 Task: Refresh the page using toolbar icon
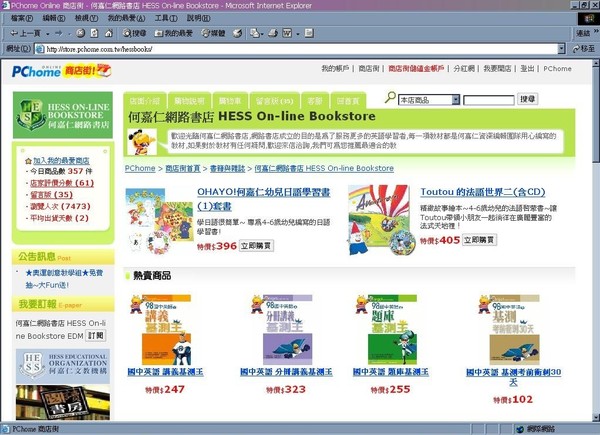click(94, 33)
